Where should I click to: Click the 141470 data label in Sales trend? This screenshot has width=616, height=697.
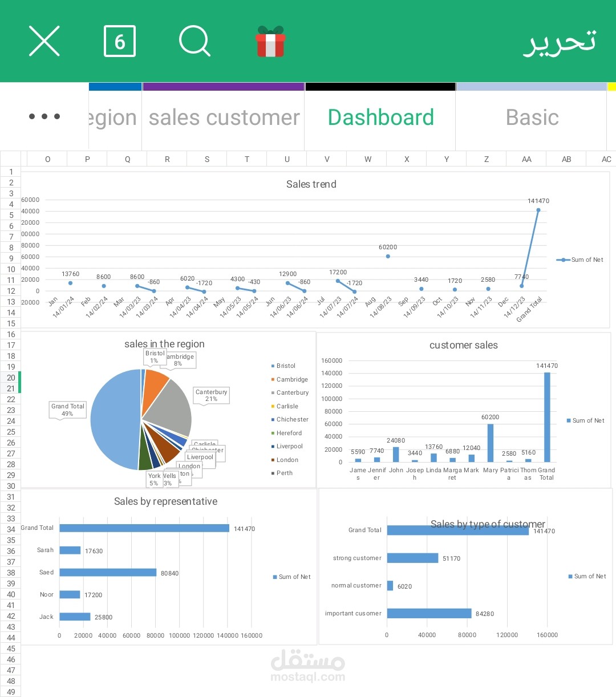[538, 201]
